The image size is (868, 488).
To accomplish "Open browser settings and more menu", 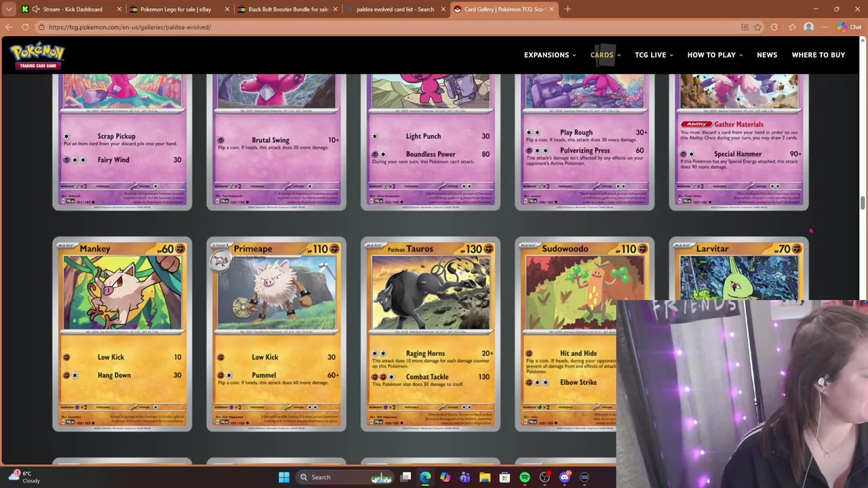I will pos(825,27).
